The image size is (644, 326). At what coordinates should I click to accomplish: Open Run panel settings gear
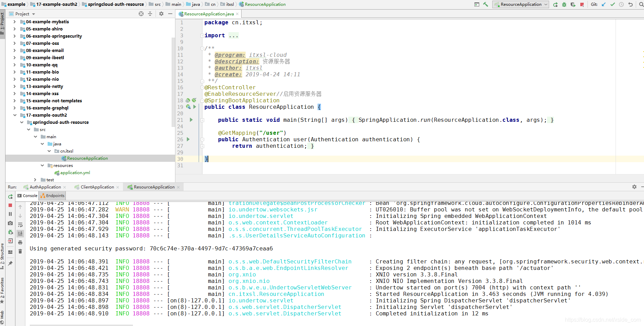634,187
